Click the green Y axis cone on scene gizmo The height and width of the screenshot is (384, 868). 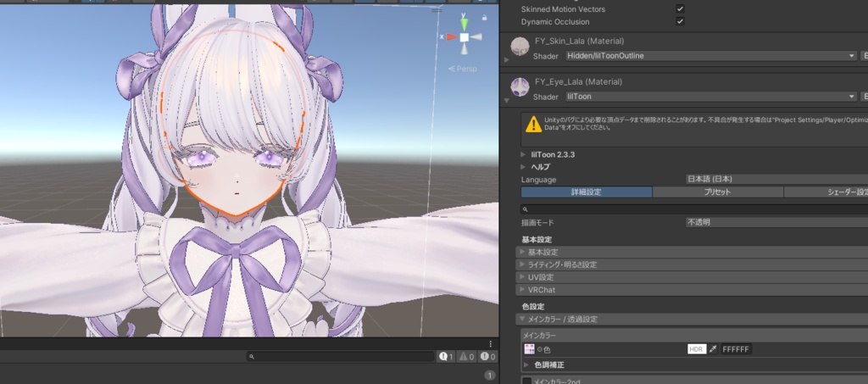(465, 23)
